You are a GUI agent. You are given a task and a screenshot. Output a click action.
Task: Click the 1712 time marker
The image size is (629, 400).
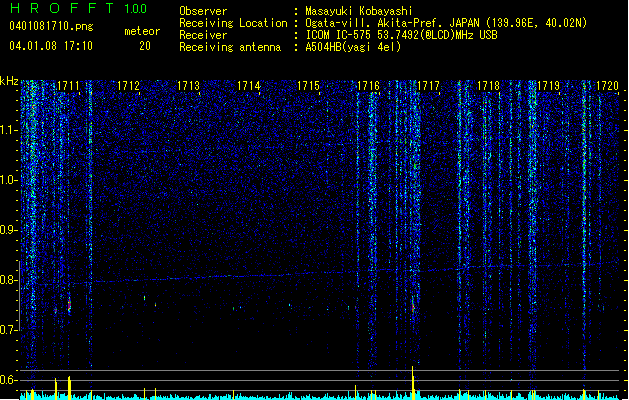[x=128, y=86]
